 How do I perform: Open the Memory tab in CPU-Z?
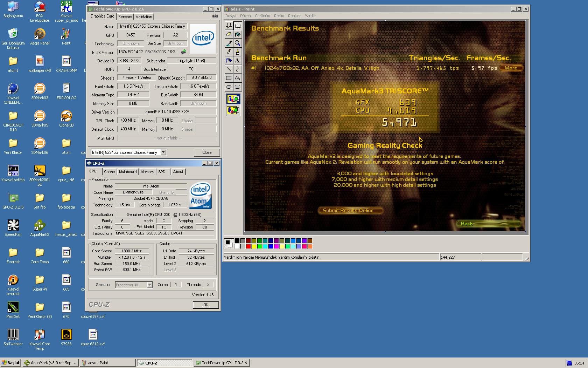(147, 172)
